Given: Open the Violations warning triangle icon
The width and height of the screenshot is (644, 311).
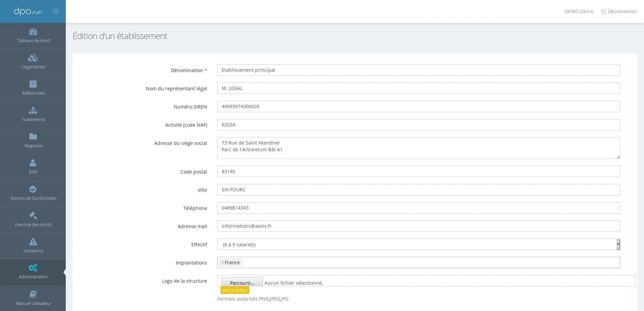Looking at the screenshot, I should [x=33, y=242].
